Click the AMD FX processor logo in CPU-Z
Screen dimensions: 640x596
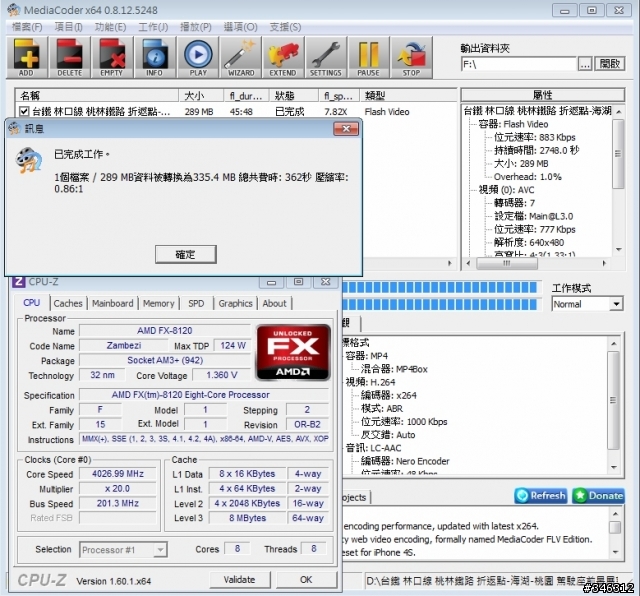click(x=293, y=353)
